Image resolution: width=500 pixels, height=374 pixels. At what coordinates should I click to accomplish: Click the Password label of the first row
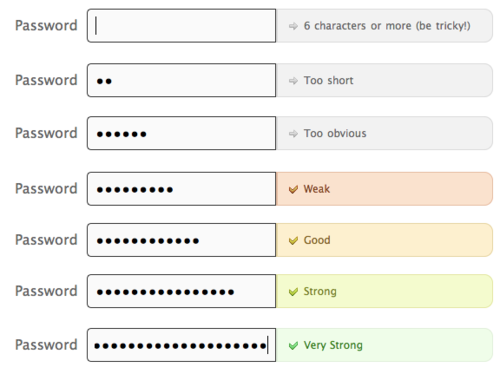[46, 26]
